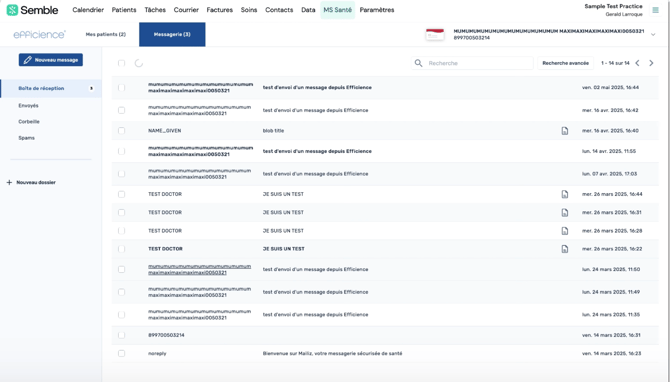The image size is (670, 382).
Task: Check the message dated mer. 16 avr. 16:42
Action: pos(121,110)
